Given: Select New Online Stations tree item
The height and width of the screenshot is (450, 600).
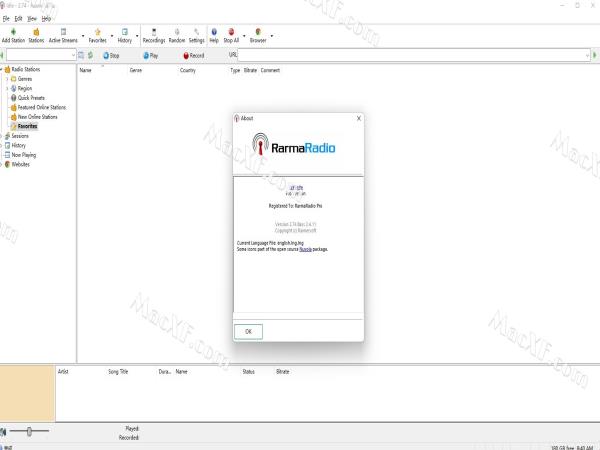Looking at the screenshot, I should (x=38, y=117).
